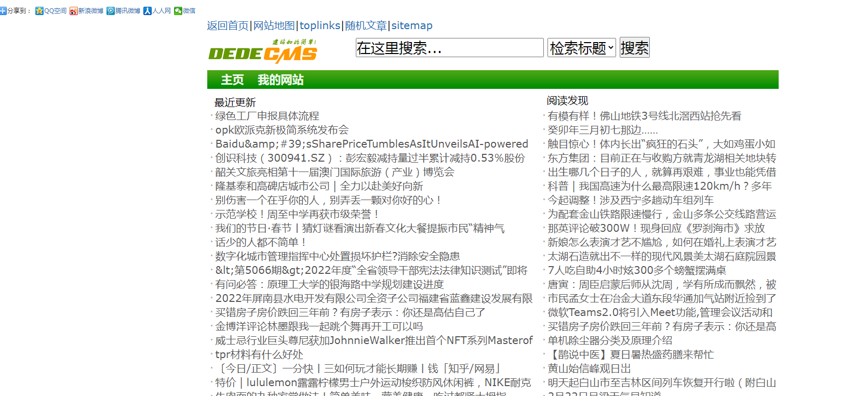
Task: Open 特价 lululemon article
Action: tap(373, 382)
